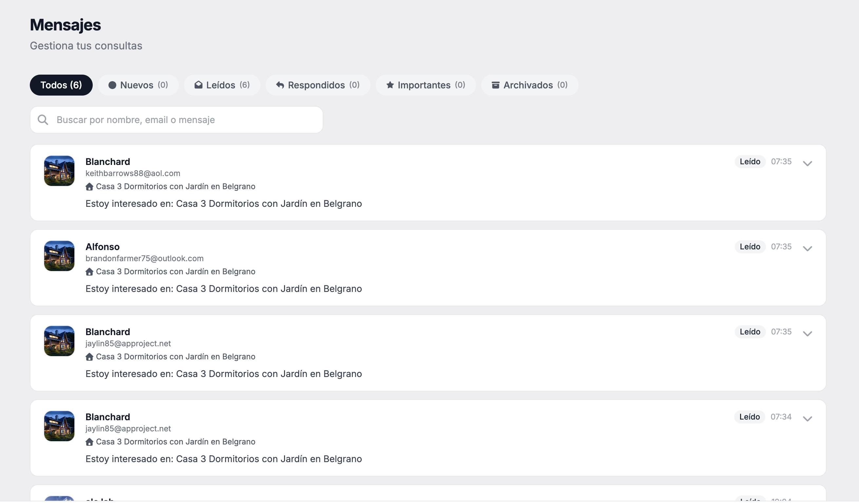Click open envelope icon in Leídos filter
859x504 pixels.
click(199, 85)
